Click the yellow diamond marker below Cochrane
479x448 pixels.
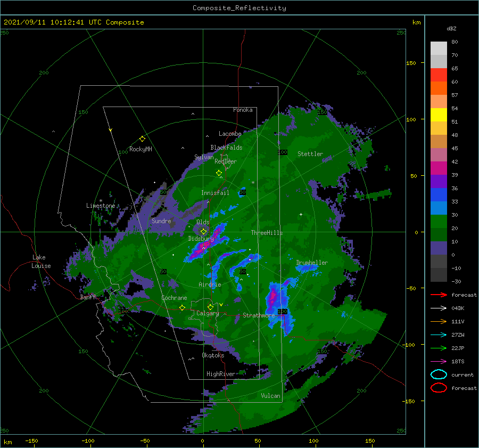point(182,308)
